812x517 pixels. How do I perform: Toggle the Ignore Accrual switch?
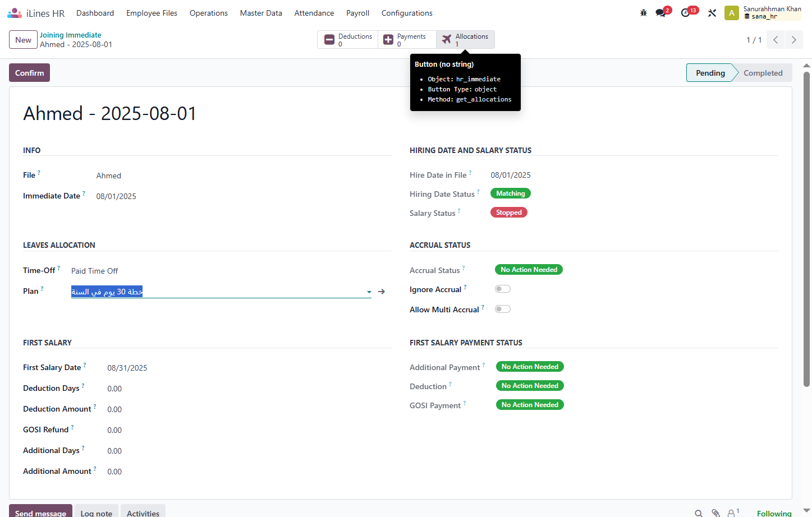503,289
